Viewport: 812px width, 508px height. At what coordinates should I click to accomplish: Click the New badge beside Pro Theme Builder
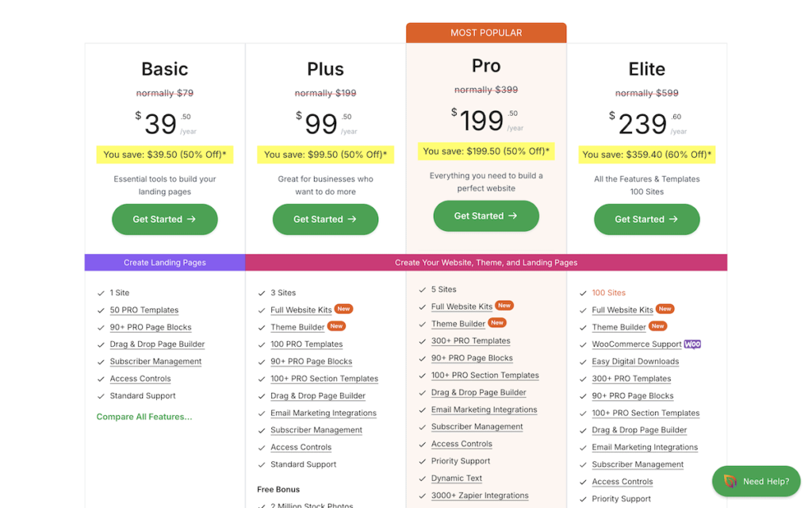tap(497, 323)
